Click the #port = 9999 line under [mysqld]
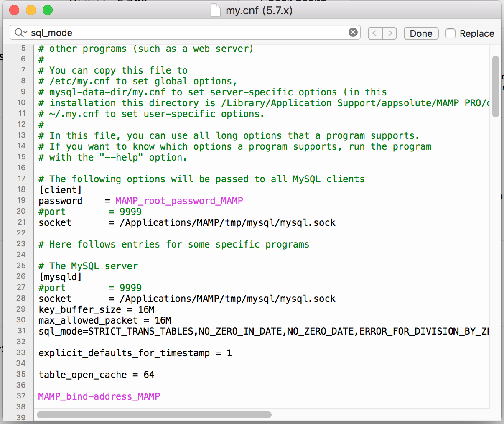The height and width of the screenshot is (424, 504). click(x=90, y=288)
